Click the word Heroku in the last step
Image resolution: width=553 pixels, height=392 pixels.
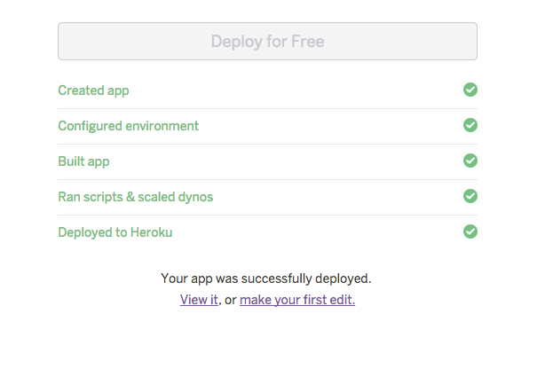[x=150, y=232]
